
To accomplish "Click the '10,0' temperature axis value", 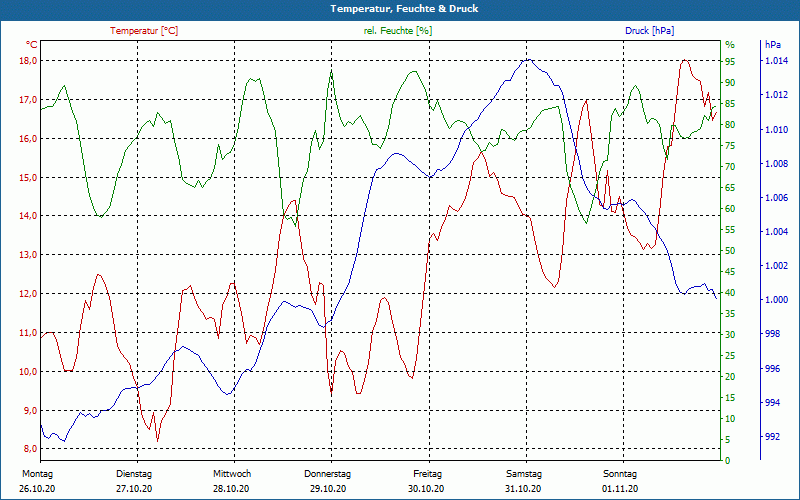I will coord(29,371).
